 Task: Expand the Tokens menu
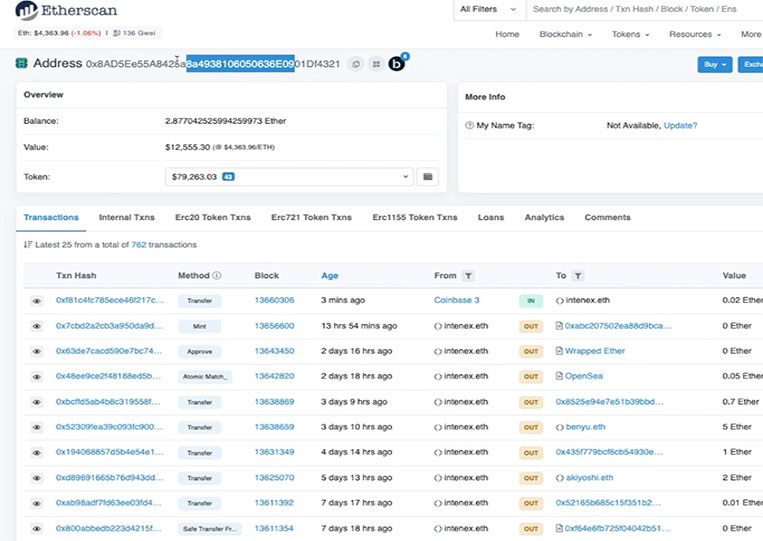pos(631,34)
